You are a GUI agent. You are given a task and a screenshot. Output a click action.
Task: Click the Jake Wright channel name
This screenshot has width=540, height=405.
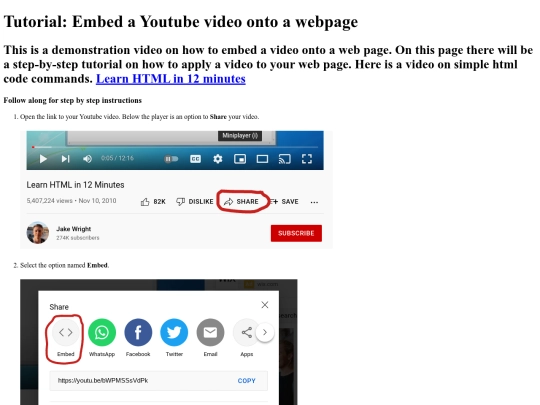point(74,229)
